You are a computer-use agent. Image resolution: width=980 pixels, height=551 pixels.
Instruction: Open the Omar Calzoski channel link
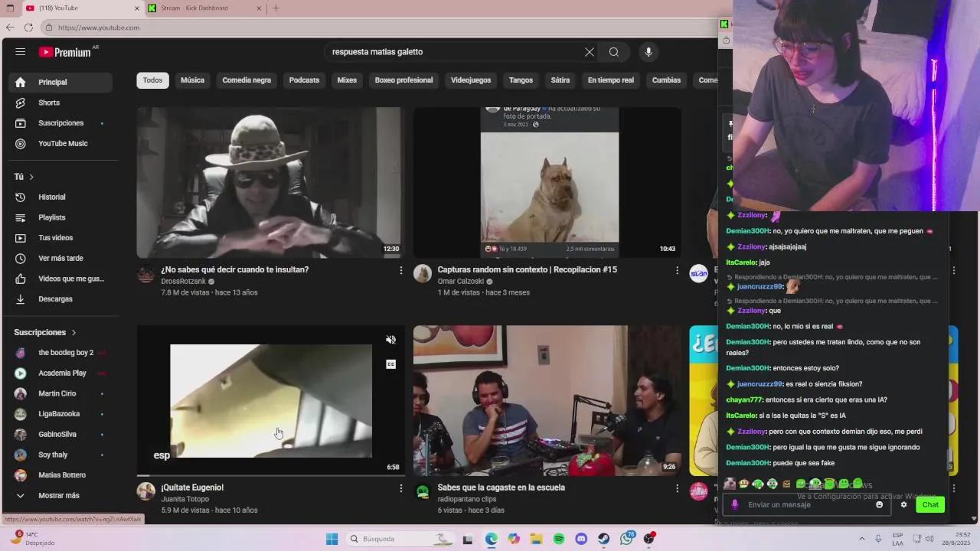(x=461, y=282)
